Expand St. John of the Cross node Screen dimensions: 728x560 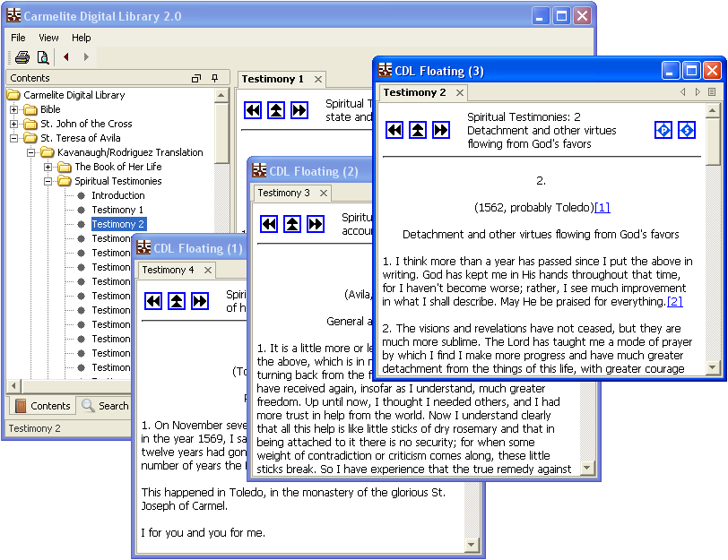pos(14,124)
